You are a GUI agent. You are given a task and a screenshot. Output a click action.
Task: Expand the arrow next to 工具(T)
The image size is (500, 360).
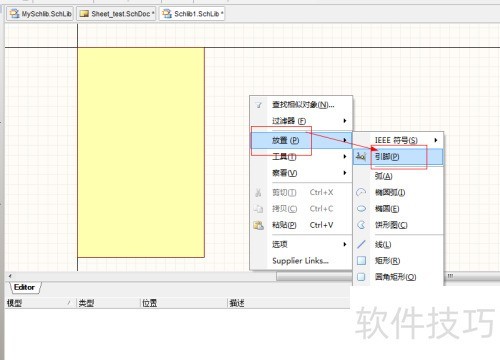(x=345, y=156)
